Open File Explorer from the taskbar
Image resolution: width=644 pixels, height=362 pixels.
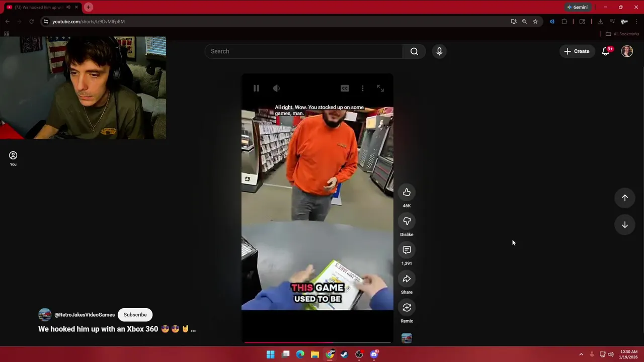pos(315,354)
